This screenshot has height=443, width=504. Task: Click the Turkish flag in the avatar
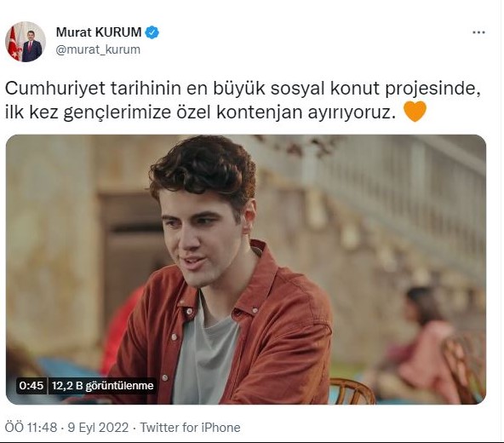point(14,44)
